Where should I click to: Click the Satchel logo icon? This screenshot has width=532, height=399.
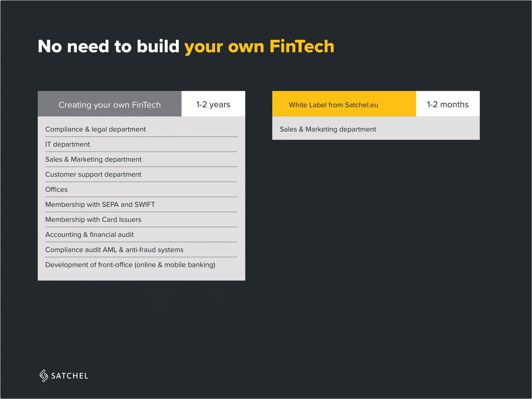(x=44, y=375)
